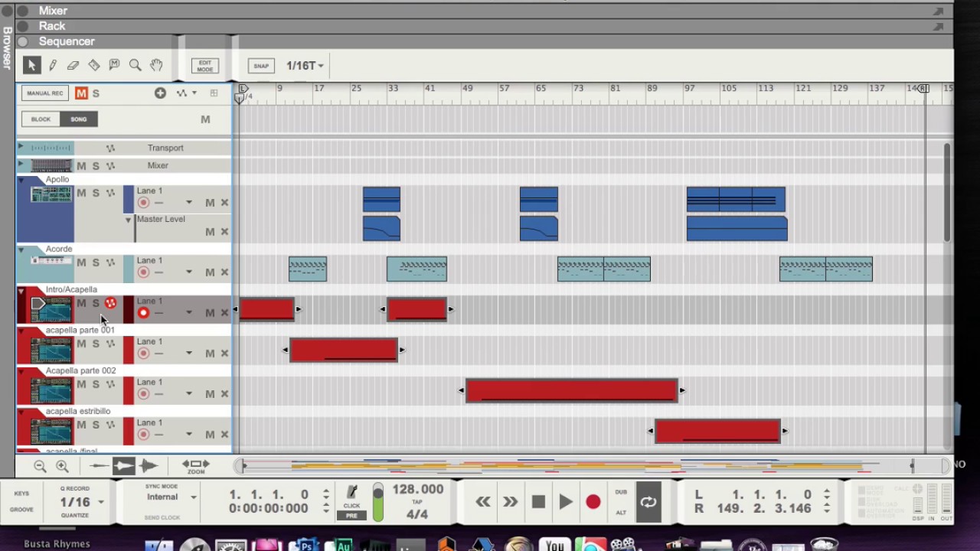
Task: Click Mixer track automation icon
Action: tap(110, 165)
